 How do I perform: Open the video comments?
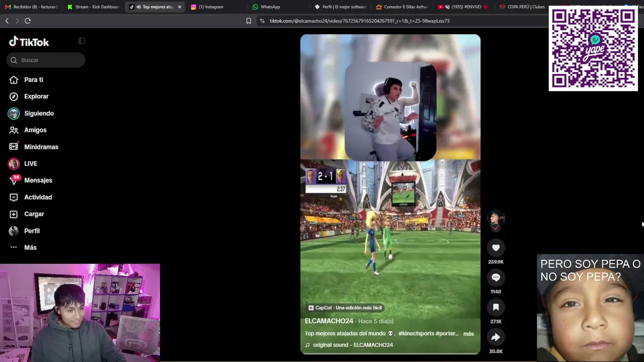pyautogui.click(x=496, y=277)
